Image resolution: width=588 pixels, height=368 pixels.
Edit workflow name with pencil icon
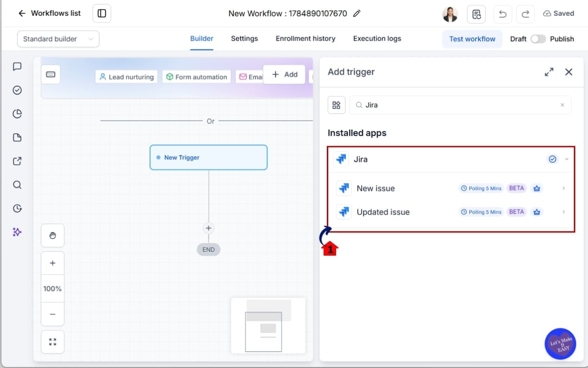[357, 13]
